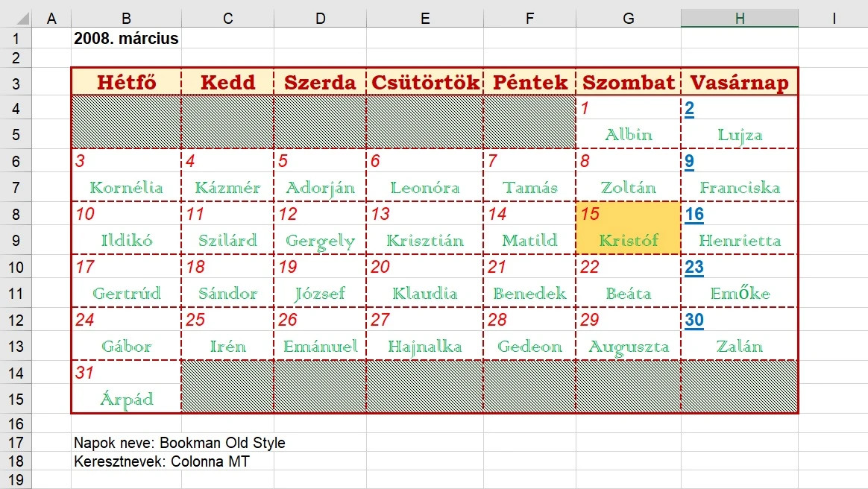This screenshot has height=489, width=868.
Task: Click the select-all corner of the sheet
Action: tap(15, 19)
